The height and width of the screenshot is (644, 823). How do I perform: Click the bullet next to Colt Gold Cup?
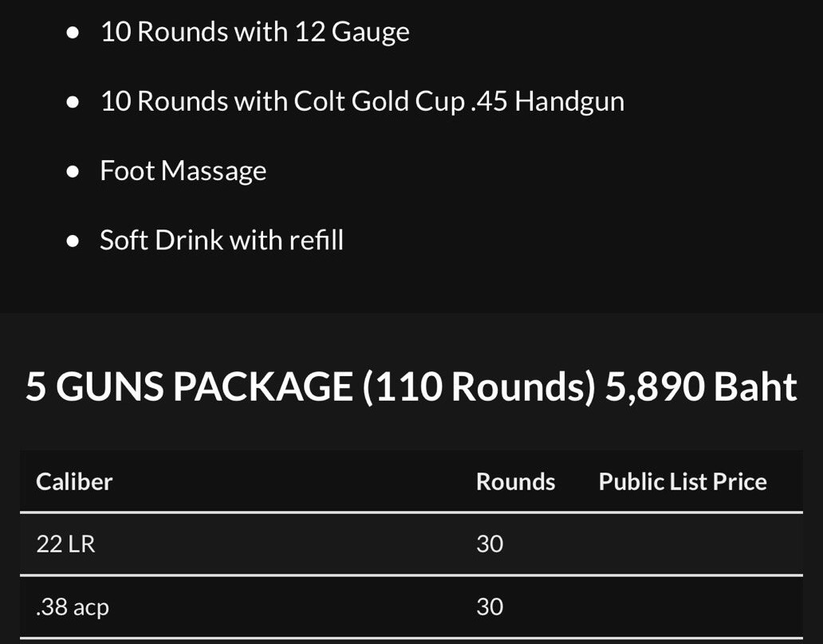73,102
